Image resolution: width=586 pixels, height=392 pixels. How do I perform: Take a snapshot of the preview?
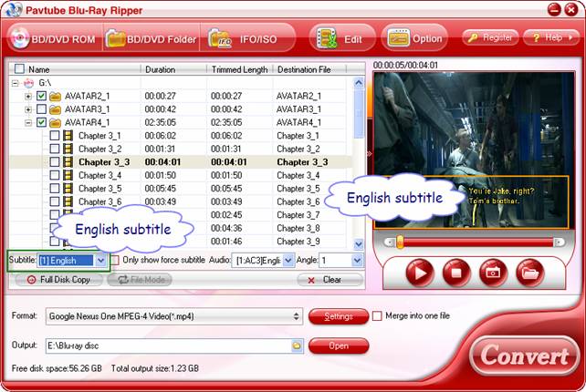tap(493, 273)
